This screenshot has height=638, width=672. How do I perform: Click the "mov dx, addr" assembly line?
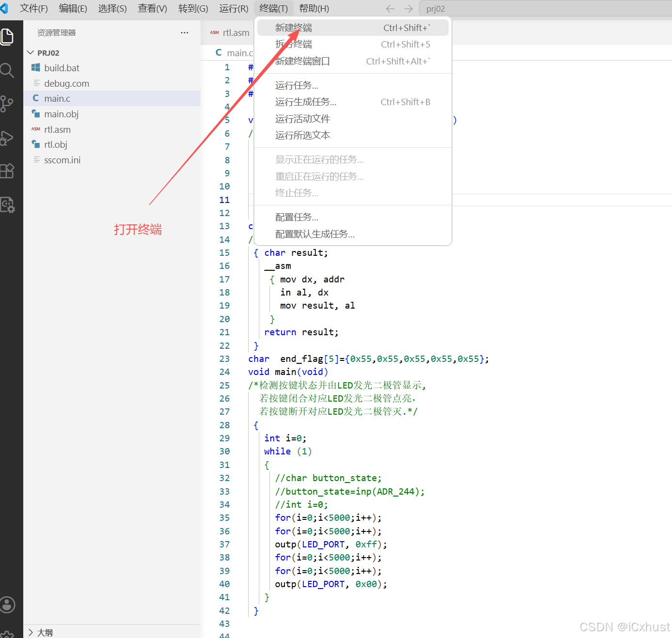[312, 280]
